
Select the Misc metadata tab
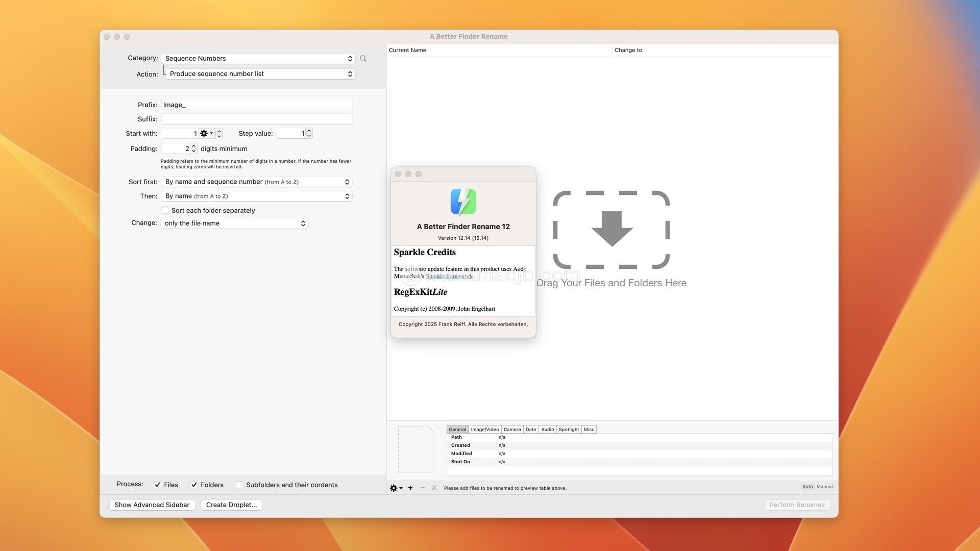pyautogui.click(x=589, y=430)
